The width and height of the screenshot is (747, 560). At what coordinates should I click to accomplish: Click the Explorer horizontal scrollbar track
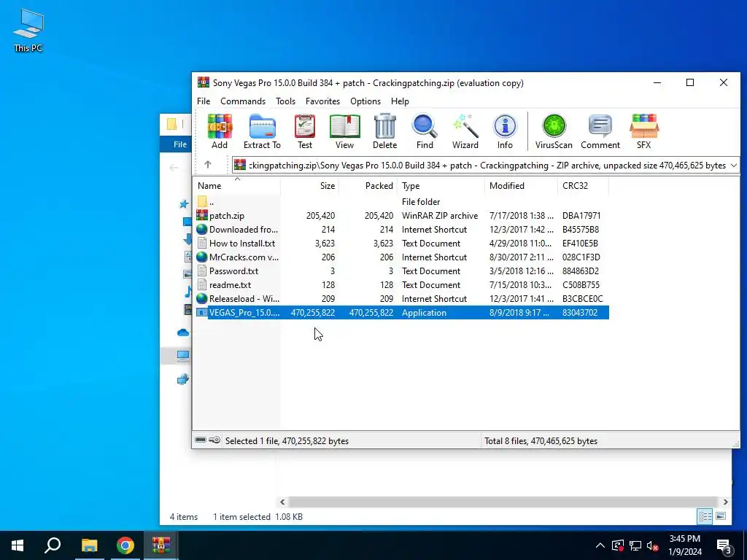pyautogui.click(x=503, y=502)
